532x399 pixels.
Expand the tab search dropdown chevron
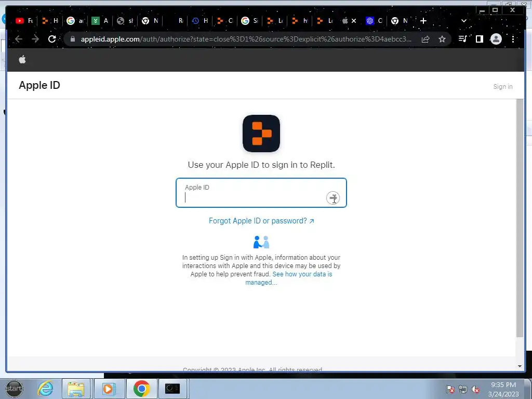point(464,21)
